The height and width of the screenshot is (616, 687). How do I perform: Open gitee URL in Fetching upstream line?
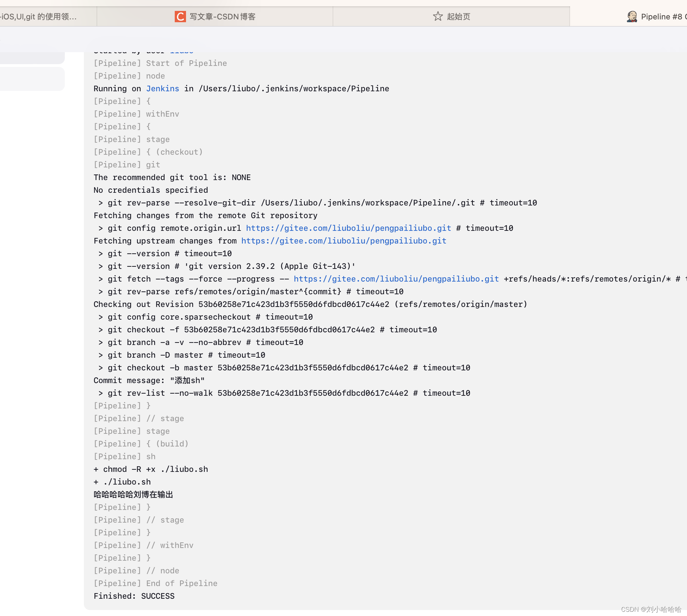click(344, 241)
